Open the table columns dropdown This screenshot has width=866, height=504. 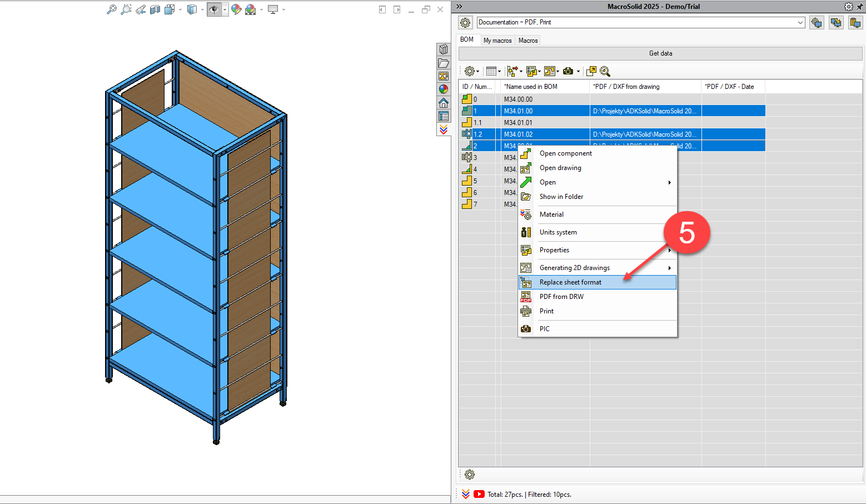(x=493, y=71)
